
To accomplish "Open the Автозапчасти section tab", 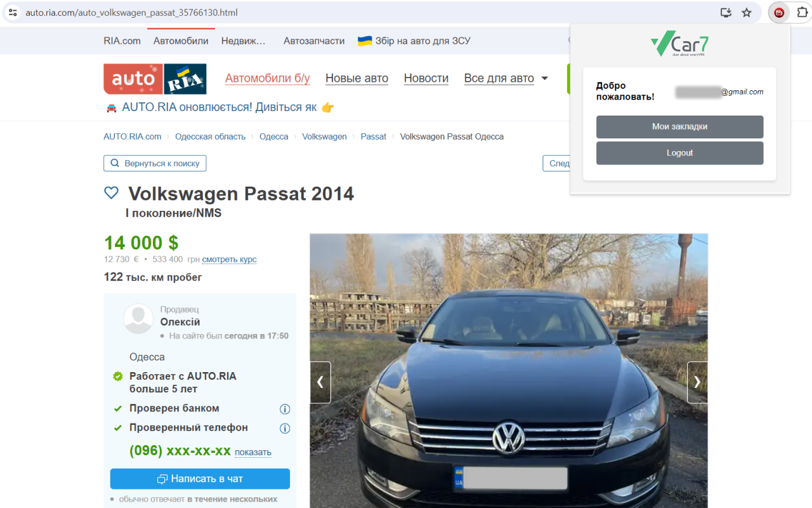I will 314,41.
